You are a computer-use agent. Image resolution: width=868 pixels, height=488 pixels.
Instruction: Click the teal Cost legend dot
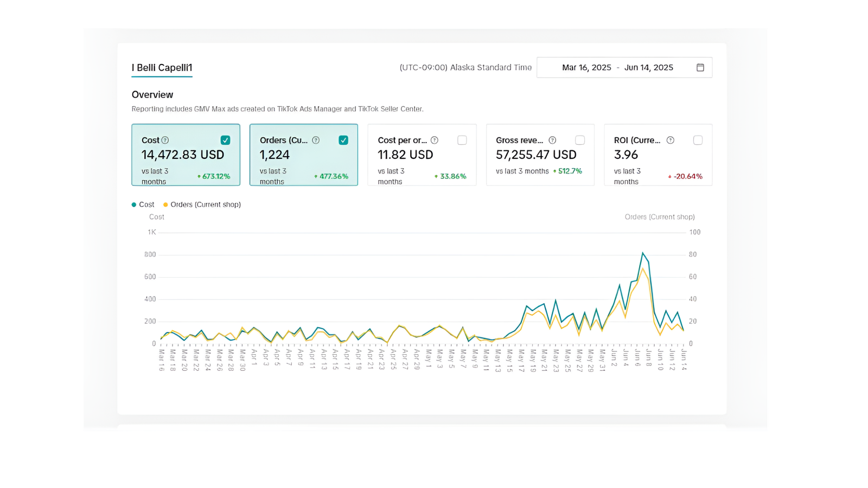134,205
